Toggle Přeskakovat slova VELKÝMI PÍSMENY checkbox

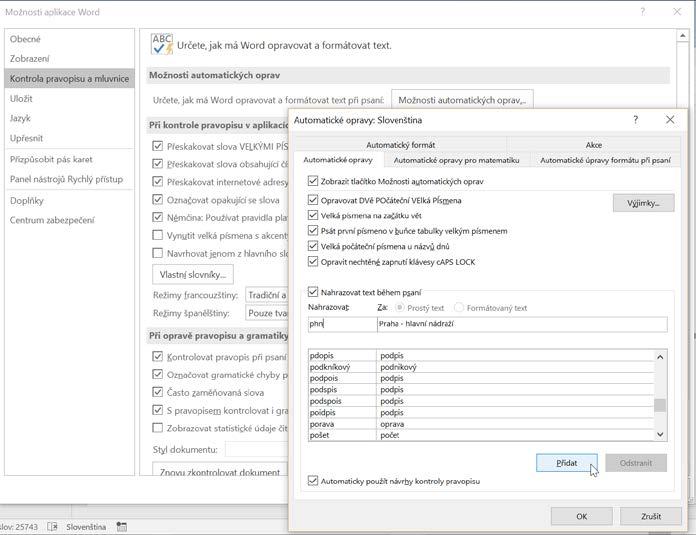pos(157,146)
